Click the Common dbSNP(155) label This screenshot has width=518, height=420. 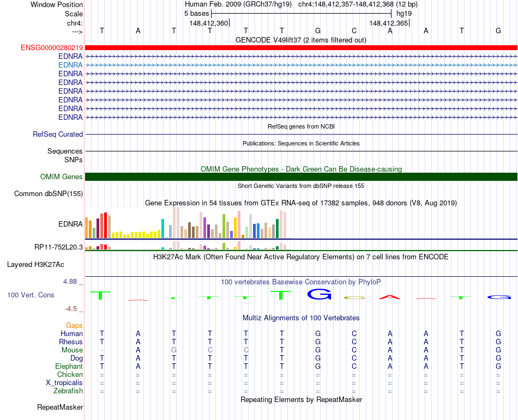click(49, 194)
